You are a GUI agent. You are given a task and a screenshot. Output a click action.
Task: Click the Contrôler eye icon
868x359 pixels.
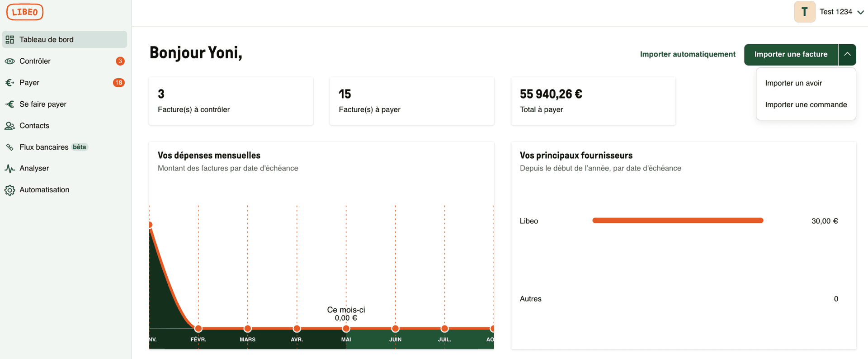pos(9,61)
